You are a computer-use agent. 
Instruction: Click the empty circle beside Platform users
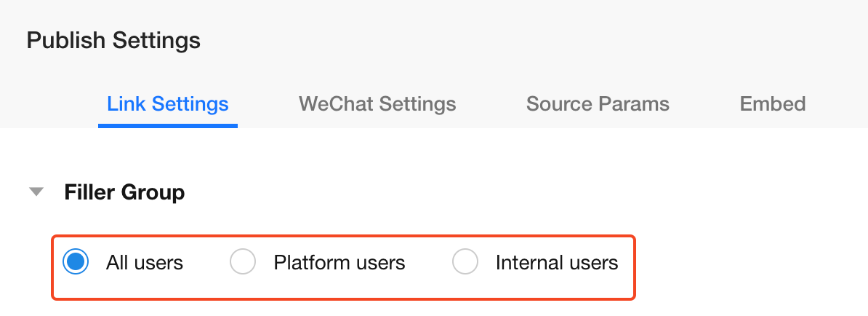click(x=243, y=262)
